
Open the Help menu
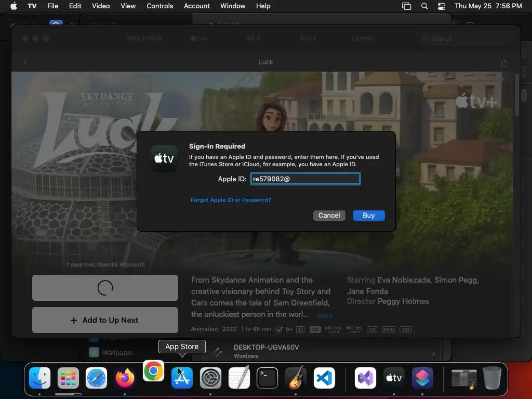(x=263, y=6)
